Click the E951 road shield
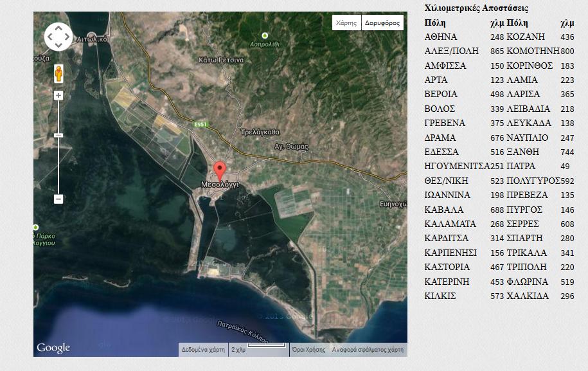This screenshot has width=588, height=371. pyautogui.click(x=200, y=125)
